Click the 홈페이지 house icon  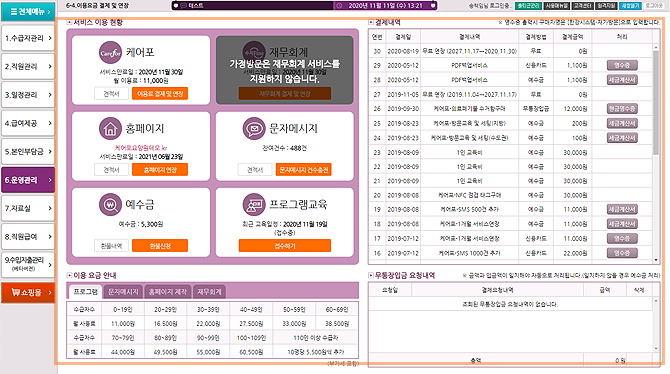[x=110, y=128]
